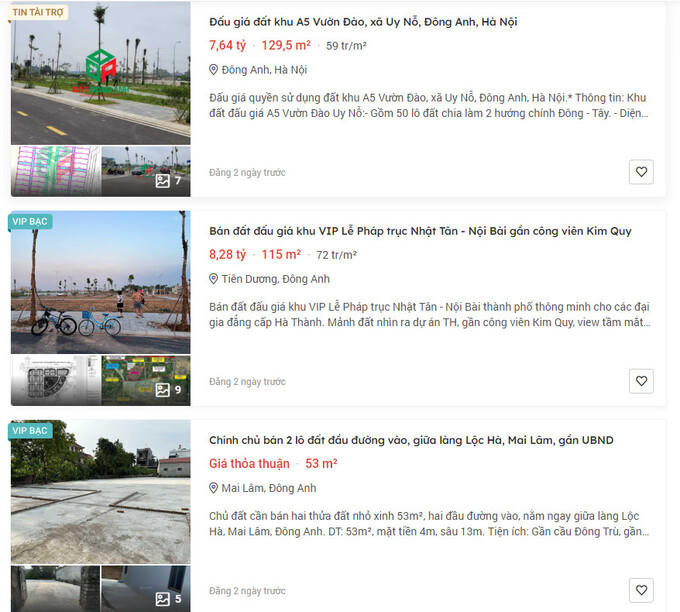Viewport: 680px width, 612px height.
Task: Click location pin beside Mai Lâm, Đông Anh
Action: [x=213, y=488]
